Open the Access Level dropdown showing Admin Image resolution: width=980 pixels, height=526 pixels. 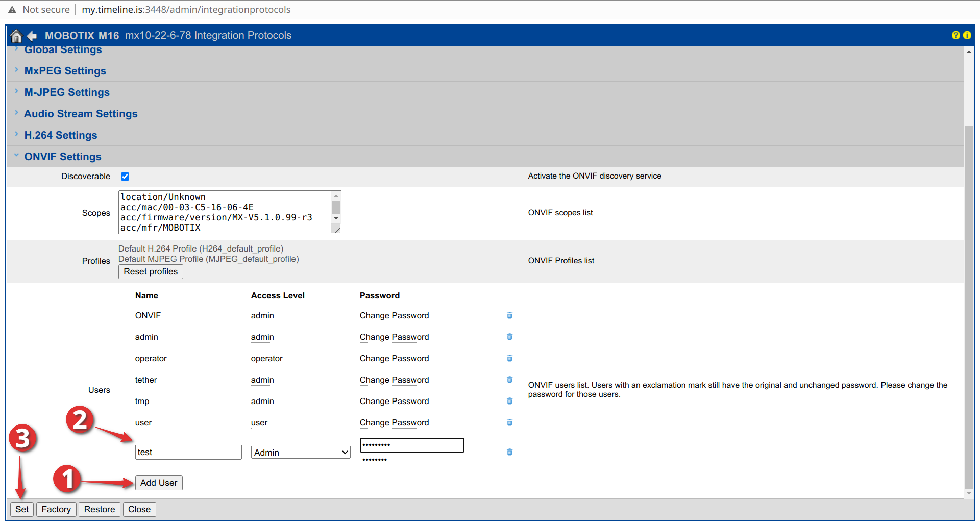[x=300, y=452]
